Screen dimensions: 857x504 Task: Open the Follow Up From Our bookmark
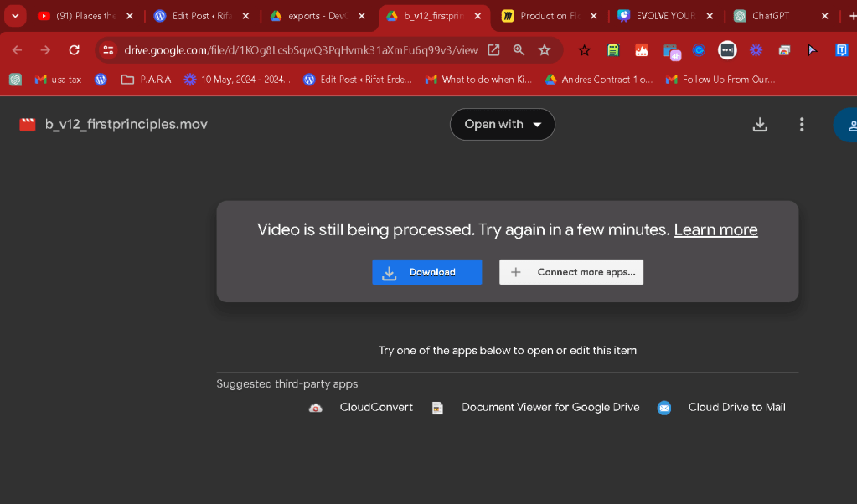point(720,80)
